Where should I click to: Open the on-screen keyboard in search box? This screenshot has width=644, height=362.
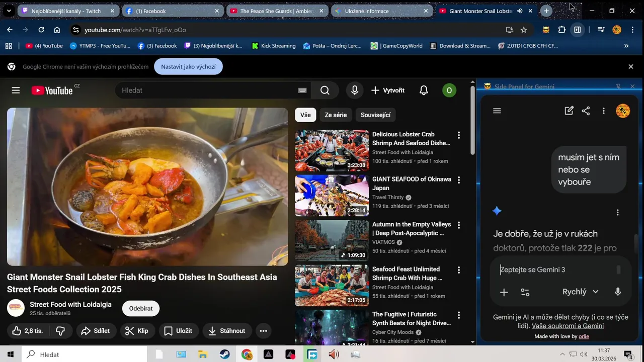[x=302, y=90]
